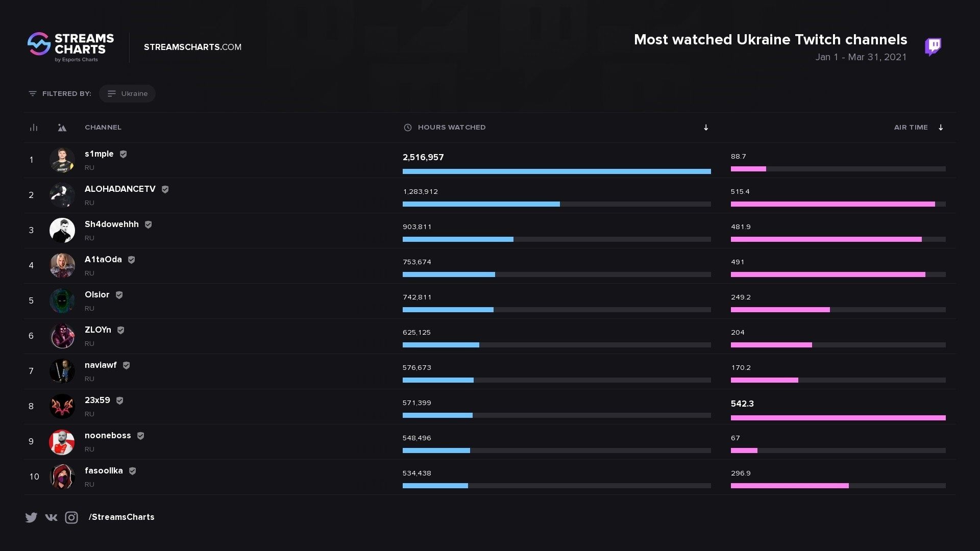The width and height of the screenshot is (980, 551).
Task: Click verified badge next to ALOHADANCETV
Action: click(x=165, y=189)
